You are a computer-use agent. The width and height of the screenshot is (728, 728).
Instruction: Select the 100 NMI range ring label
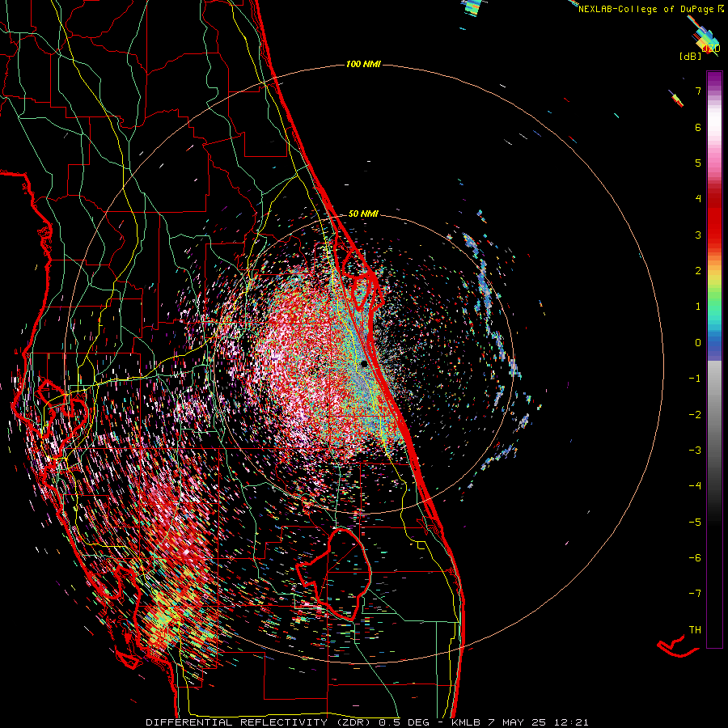(x=363, y=64)
